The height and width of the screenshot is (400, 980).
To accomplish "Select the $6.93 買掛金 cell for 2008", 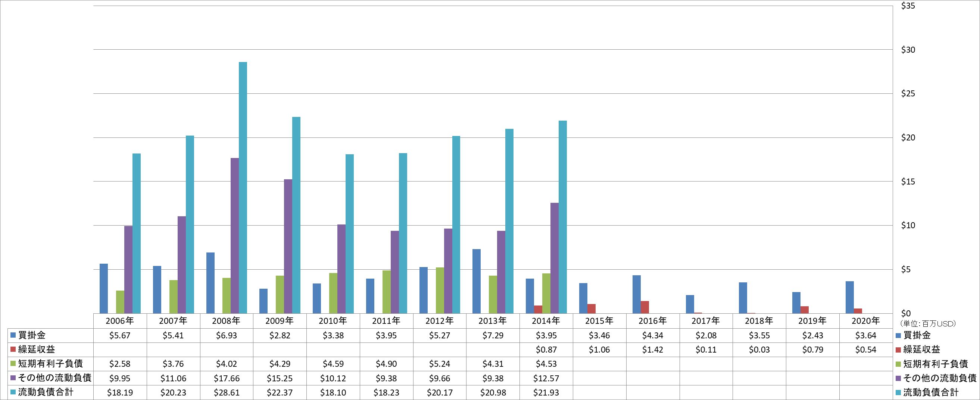I will tap(227, 336).
